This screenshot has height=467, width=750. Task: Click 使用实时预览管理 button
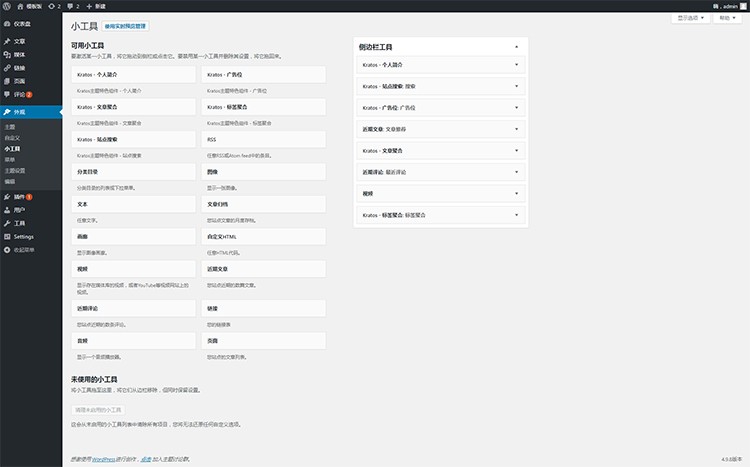click(125, 26)
